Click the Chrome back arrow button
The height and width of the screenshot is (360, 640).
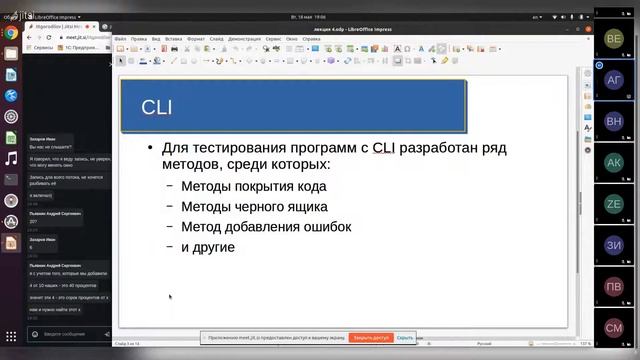29,37
